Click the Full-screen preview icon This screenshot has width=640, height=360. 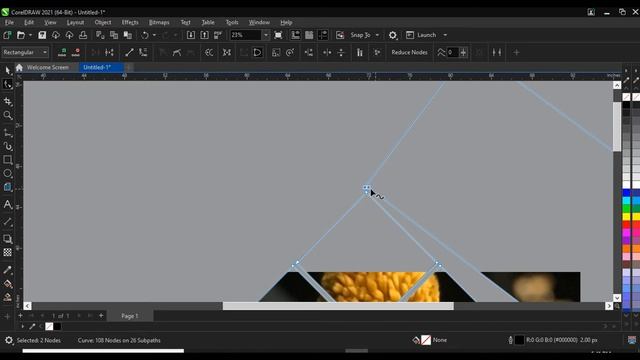tap(278, 35)
